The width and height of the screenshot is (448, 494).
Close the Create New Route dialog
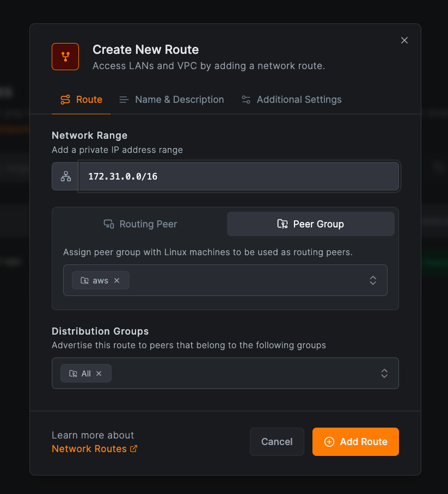click(404, 40)
